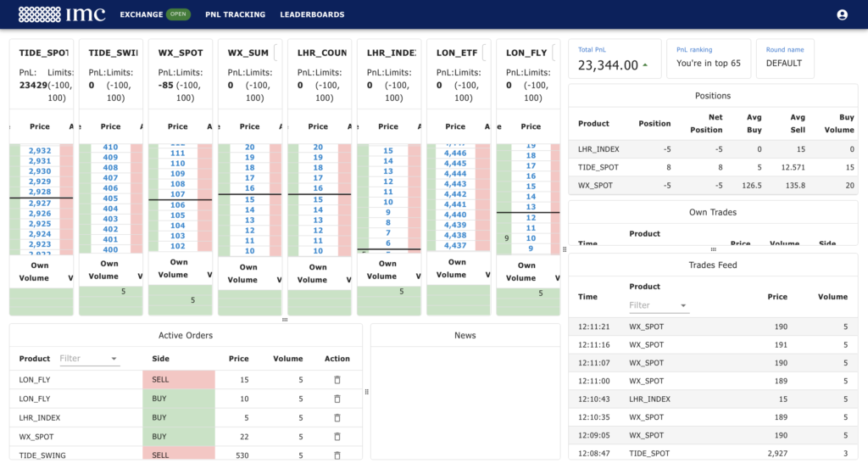The width and height of the screenshot is (868, 469).
Task: Remove the WX_SPOT buy order with trash icon
Action: tap(337, 437)
